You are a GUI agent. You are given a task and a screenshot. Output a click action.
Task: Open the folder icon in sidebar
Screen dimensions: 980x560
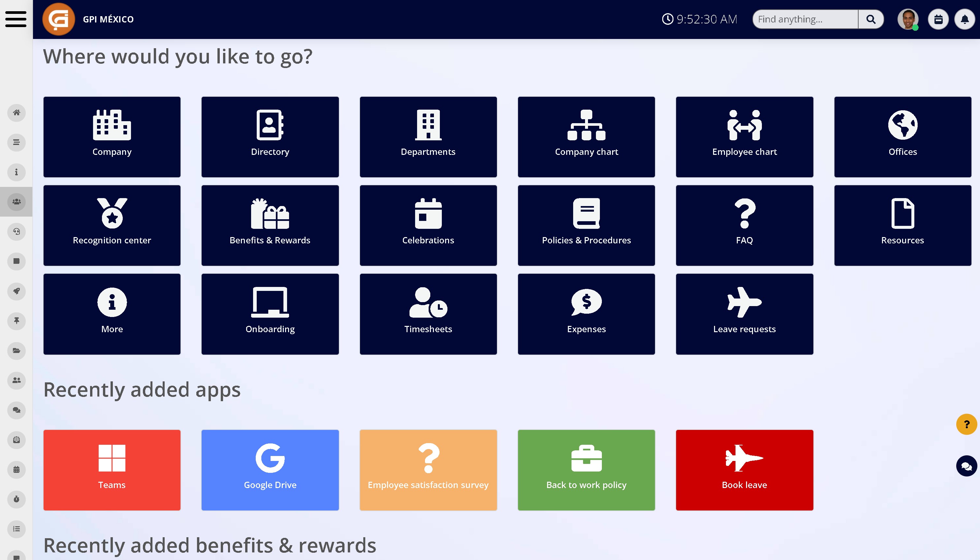coord(16,351)
